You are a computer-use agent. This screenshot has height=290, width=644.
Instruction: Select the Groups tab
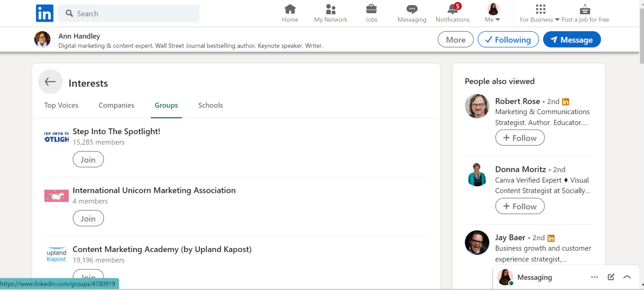click(166, 105)
